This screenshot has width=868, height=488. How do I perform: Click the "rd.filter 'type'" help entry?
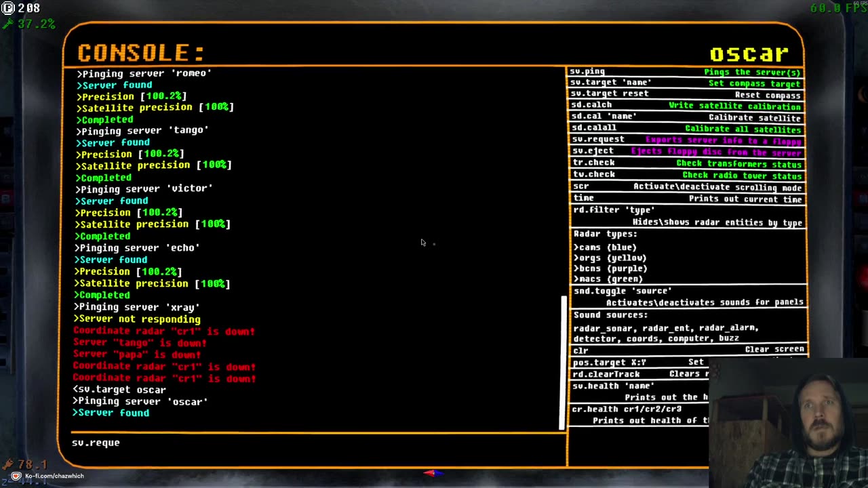tap(686, 216)
